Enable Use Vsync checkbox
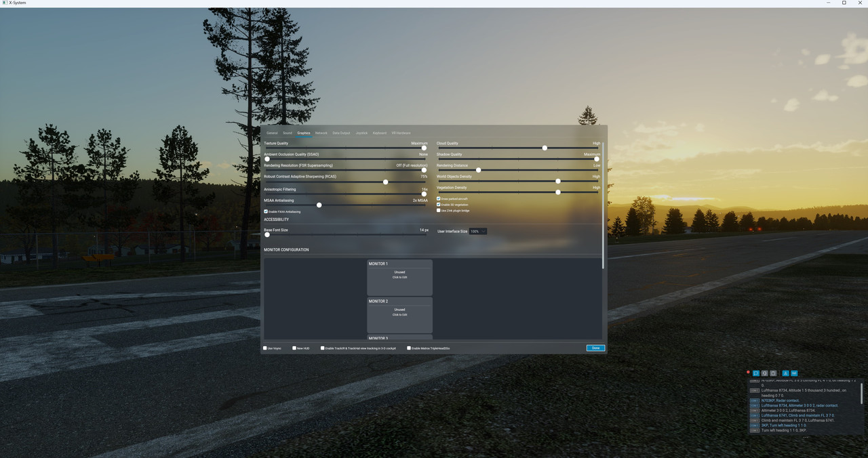868x458 pixels. point(265,348)
